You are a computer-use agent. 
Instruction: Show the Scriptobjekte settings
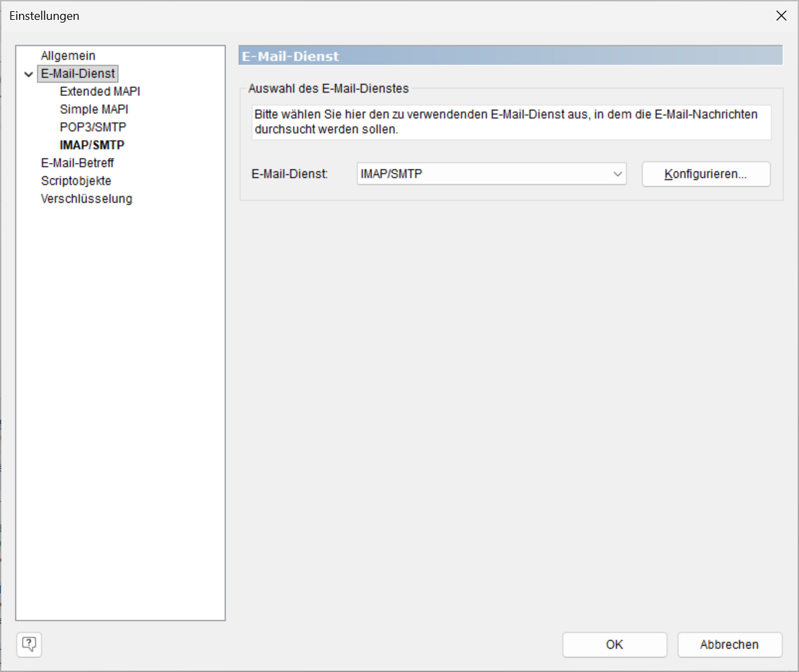76,181
